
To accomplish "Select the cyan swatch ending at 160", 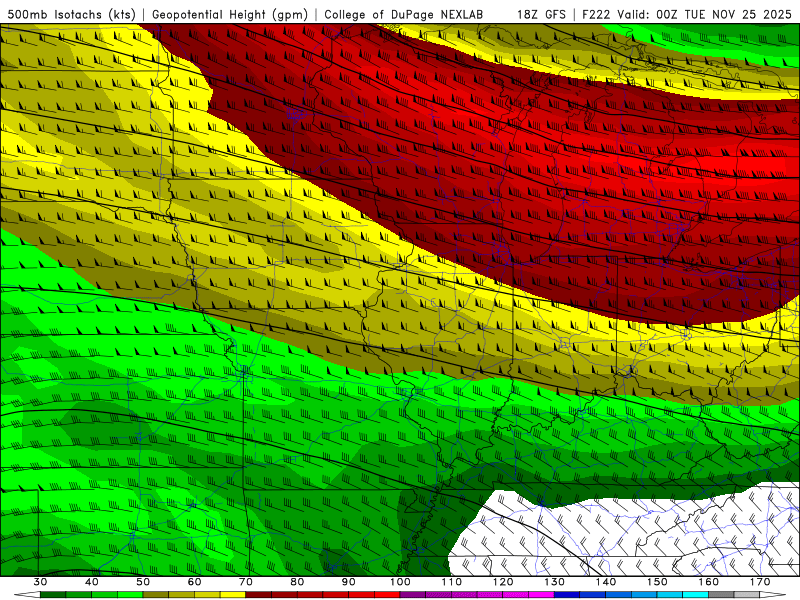I will pyautogui.click(x=695, y=595).
